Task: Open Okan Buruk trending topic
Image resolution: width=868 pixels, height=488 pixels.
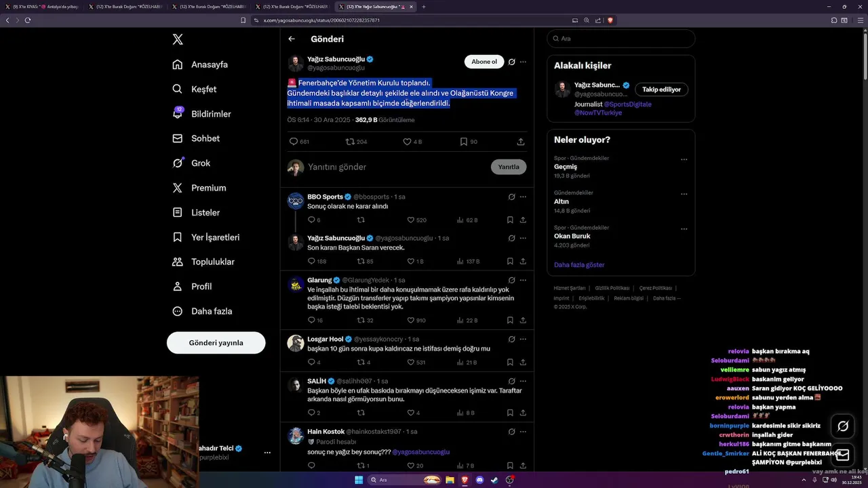Action: 572,236
